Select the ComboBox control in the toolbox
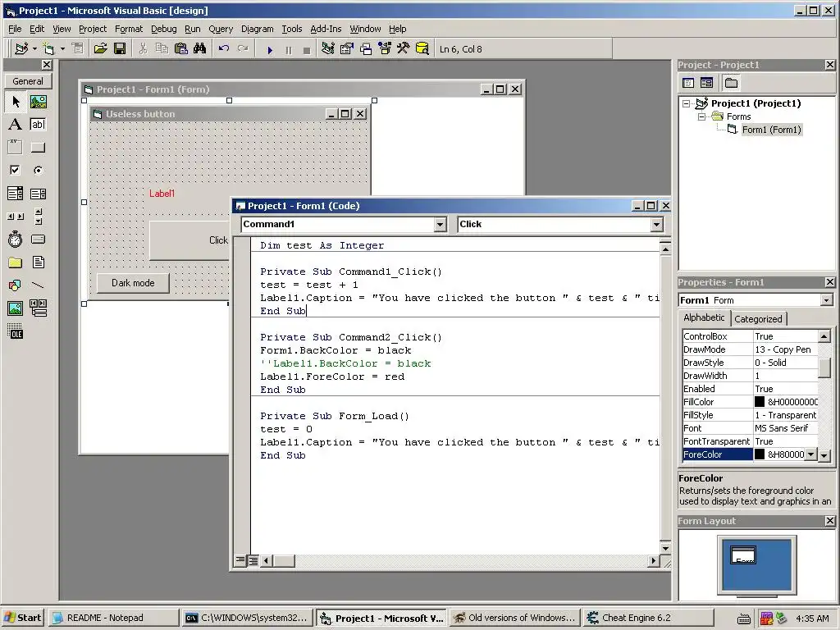Image resolution: width=840 pixels, height=630 pixels. (16, 194)
